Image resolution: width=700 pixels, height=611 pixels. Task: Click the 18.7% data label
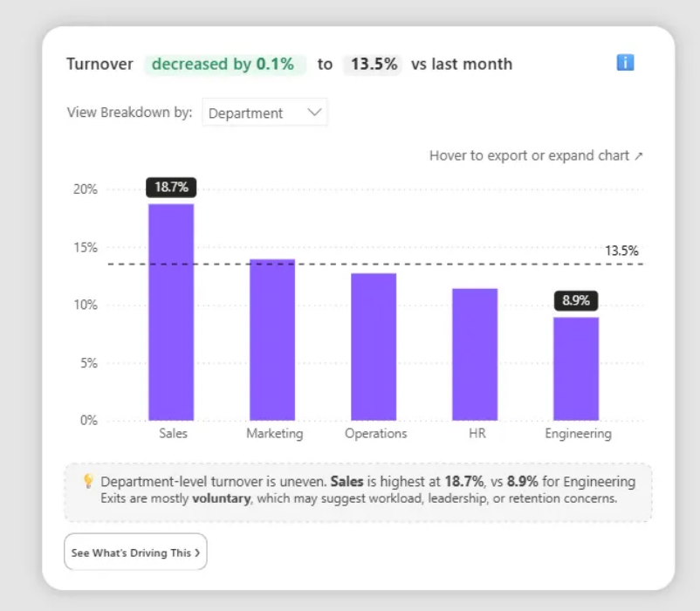tap(171, 187)
